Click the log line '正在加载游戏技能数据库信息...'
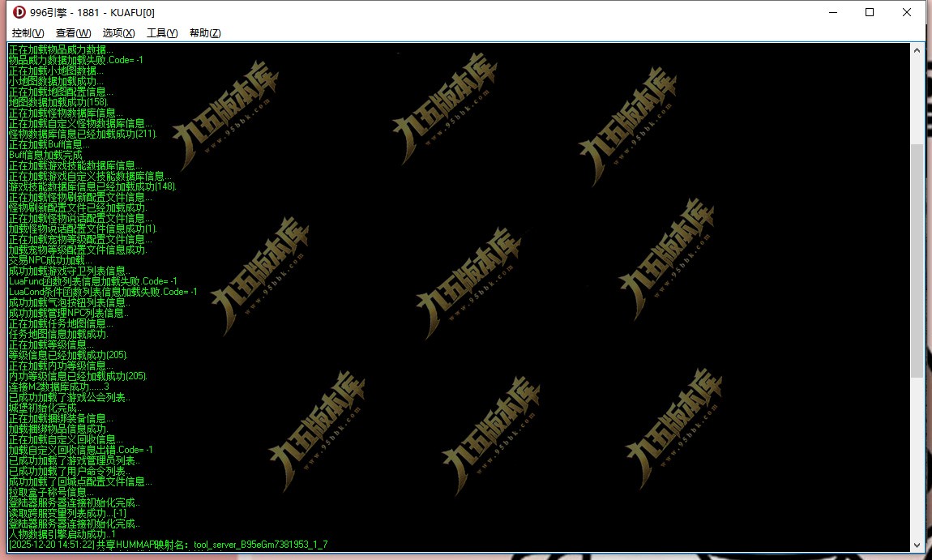 click(x=75, y=166)
